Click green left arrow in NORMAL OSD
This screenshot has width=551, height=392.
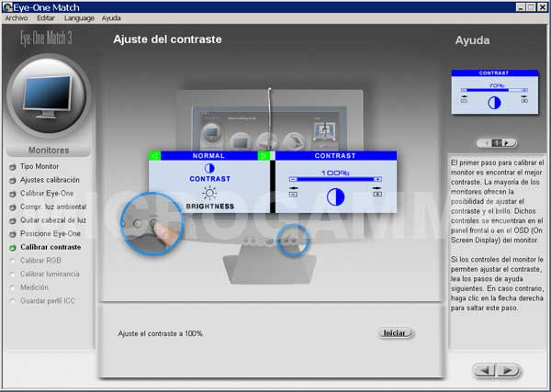pyautogui.click(x=154, y=155)
